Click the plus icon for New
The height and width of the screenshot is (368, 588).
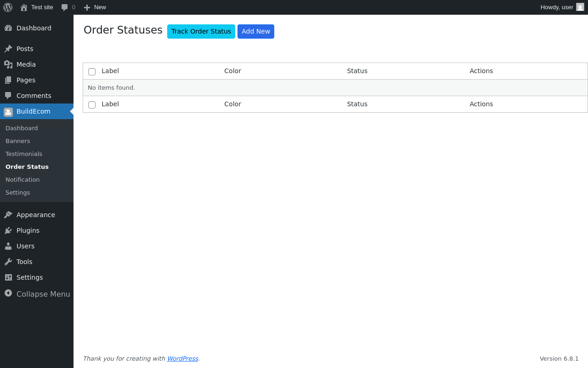[87, 7]
